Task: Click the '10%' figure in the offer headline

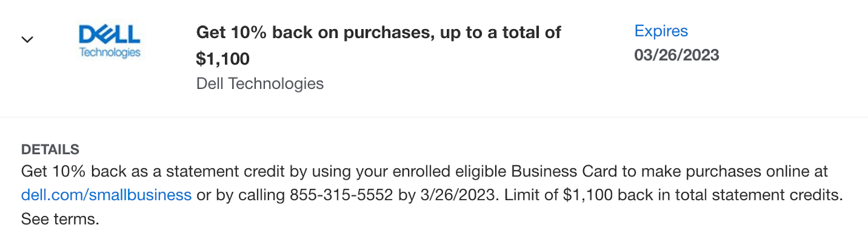Action: point(248,32)
